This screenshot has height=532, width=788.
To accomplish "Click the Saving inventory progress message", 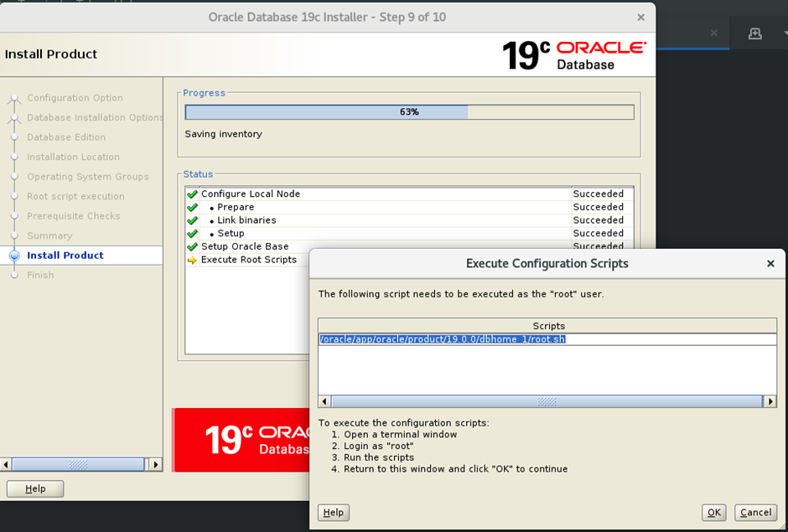I will [x=223, y=134].
